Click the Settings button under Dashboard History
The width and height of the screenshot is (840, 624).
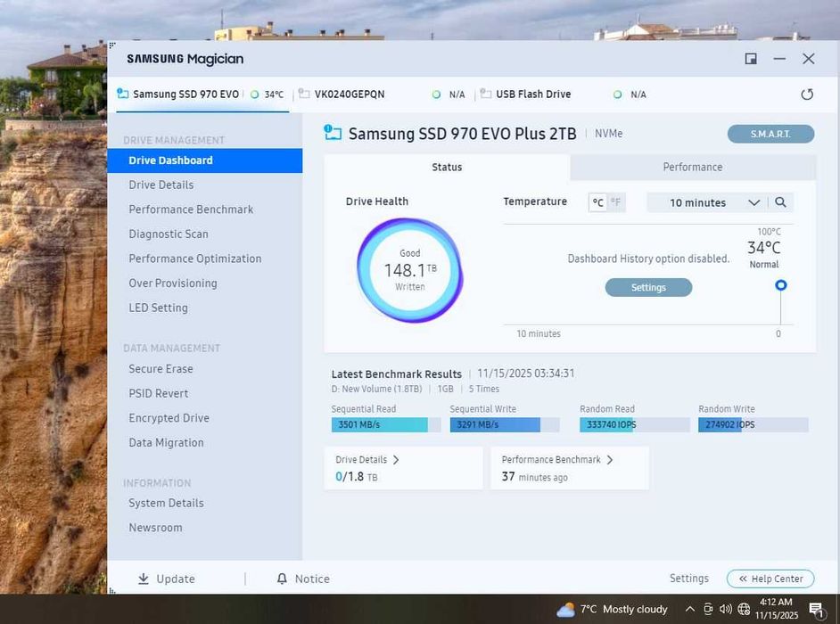(648, 288)
